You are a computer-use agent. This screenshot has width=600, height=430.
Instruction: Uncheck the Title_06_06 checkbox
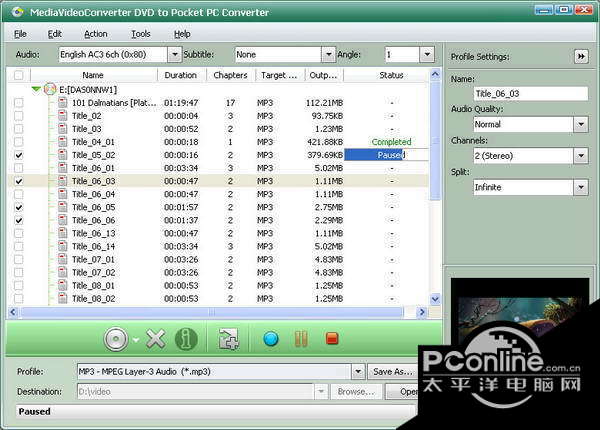coord(18,220)
